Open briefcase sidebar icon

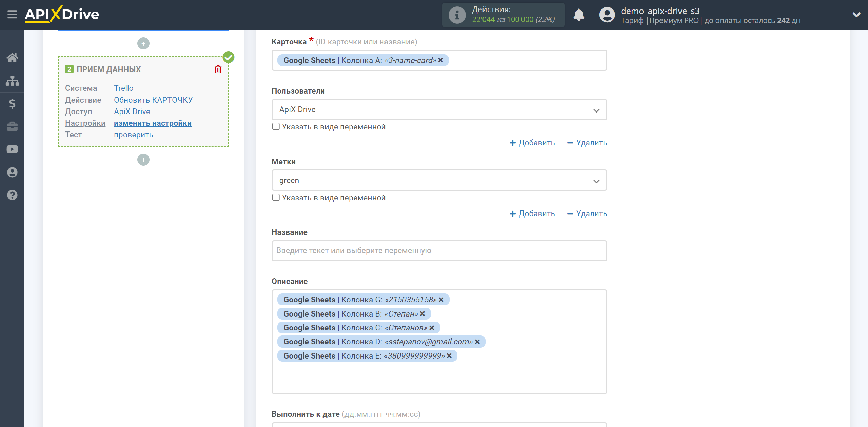coord(12,126)
